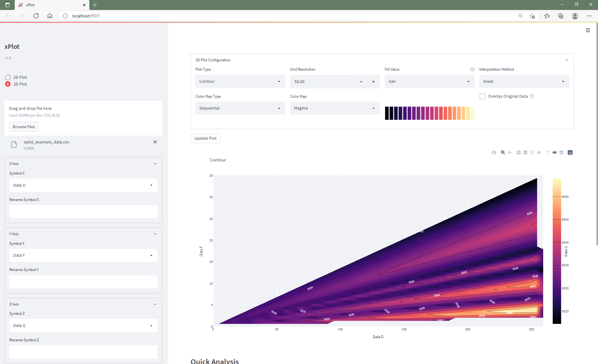598x364 pixels.
Task: Open Symbol Z Data G dropdown
Action: tap(83, 325)
